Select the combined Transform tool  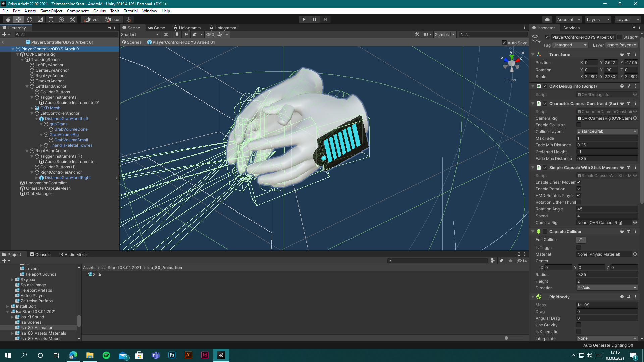pyautogui.click(x=62, y=19)
